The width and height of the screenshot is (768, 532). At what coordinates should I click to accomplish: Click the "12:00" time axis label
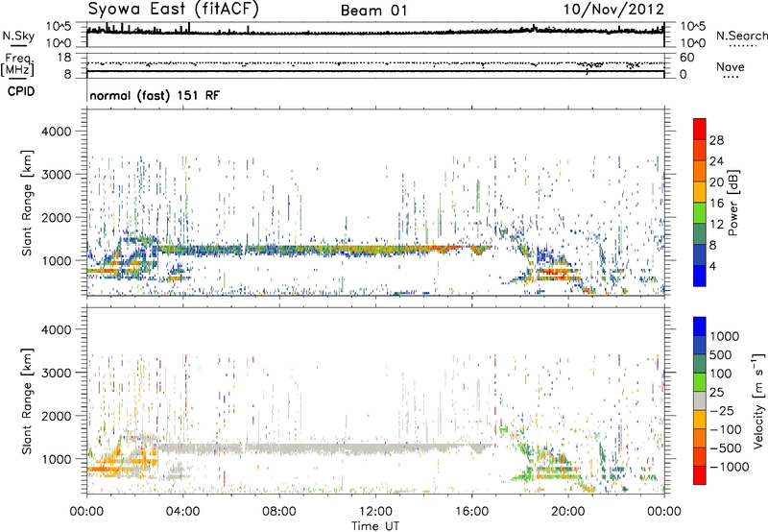coord(375,512)
